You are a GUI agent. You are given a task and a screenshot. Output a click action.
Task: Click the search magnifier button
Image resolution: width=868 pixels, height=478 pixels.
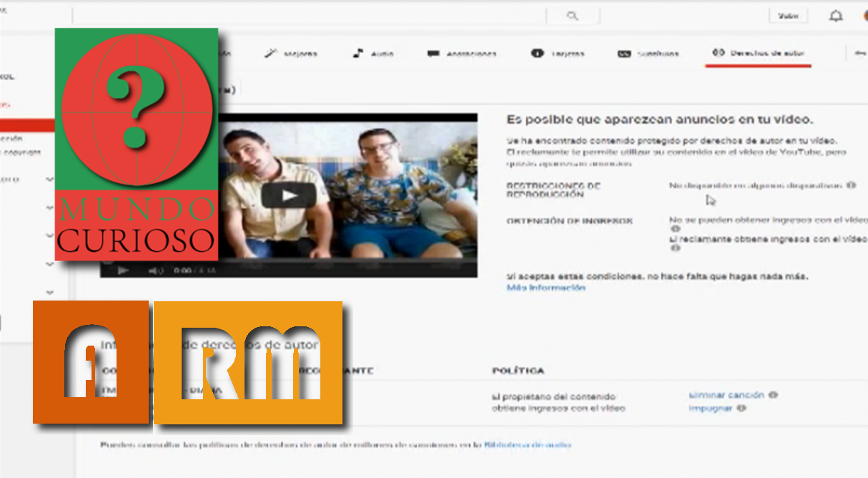[572, 16]
